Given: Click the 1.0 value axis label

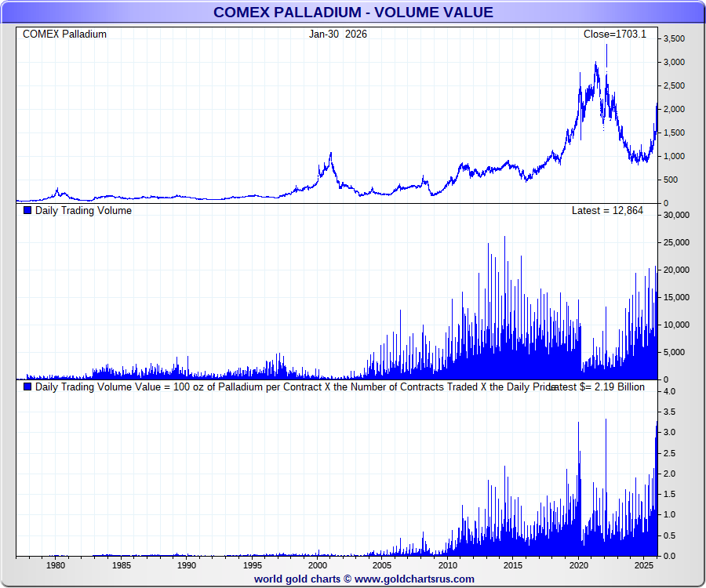Looking at the screenshot, I should tap(669, 514).
